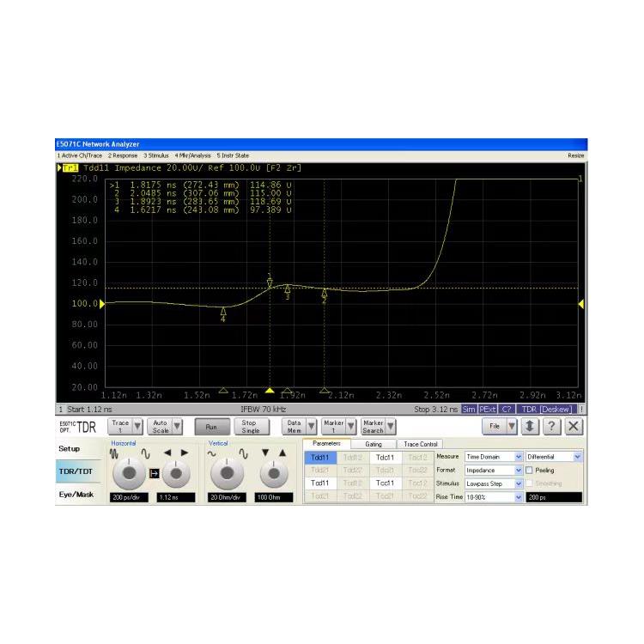Enable the Peeling checkbox
The image size is (644, 644).
[530, 471]
